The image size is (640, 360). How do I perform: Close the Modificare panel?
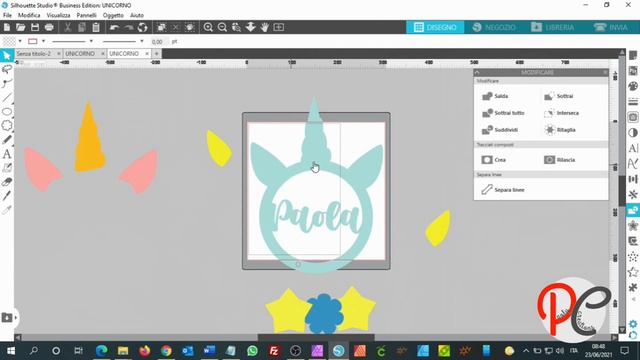point(605,72)
